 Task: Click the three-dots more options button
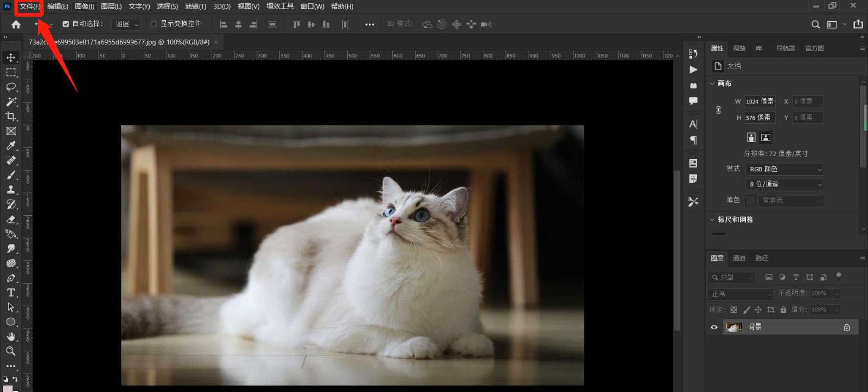pyautogui.click(x=369, y=24)
